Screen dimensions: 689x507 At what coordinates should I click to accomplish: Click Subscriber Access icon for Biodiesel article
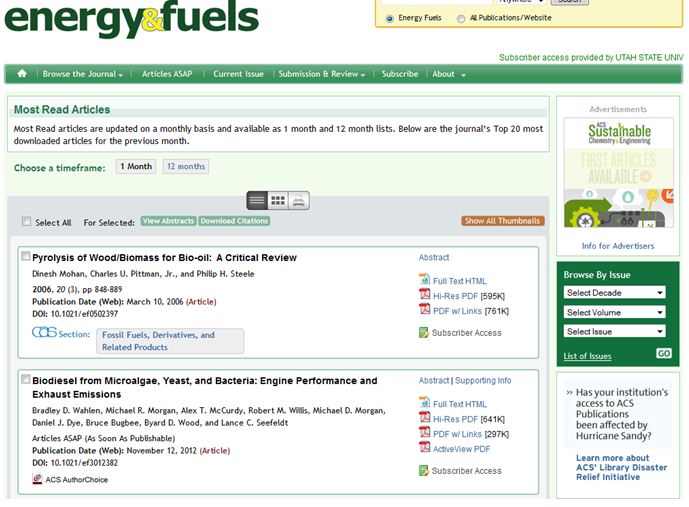click(x=424, y=471)
